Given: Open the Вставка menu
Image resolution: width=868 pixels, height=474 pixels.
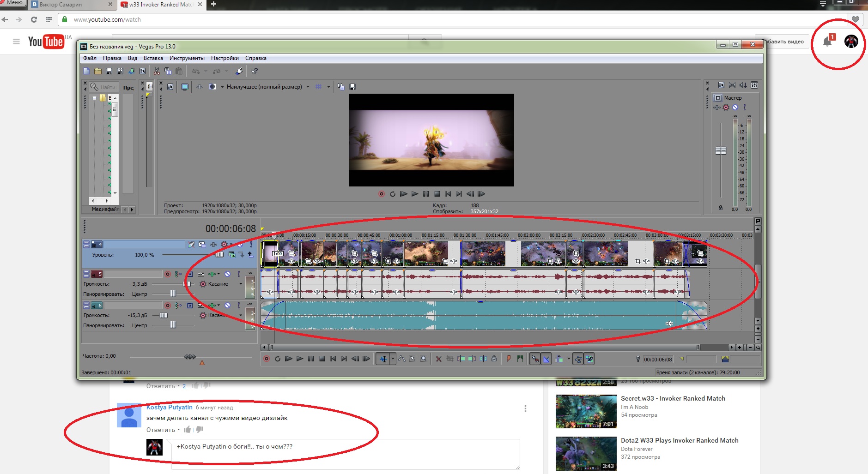Looking at the screenshot, I should [153, 58].
